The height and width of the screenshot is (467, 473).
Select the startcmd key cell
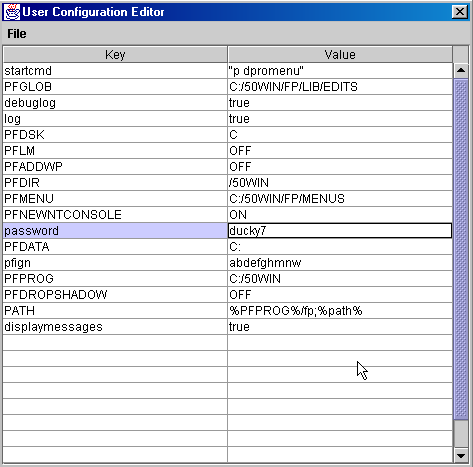[x=115, y=71]
